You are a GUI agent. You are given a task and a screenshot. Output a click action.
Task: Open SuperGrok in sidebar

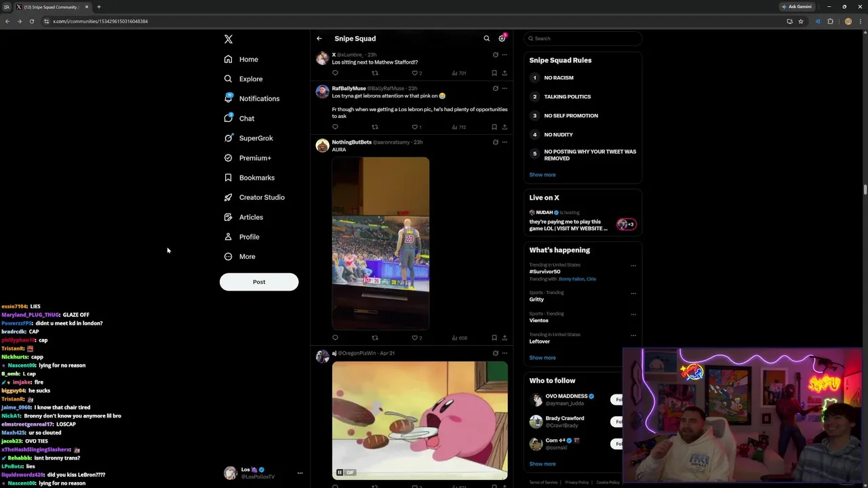coord(249,138)
